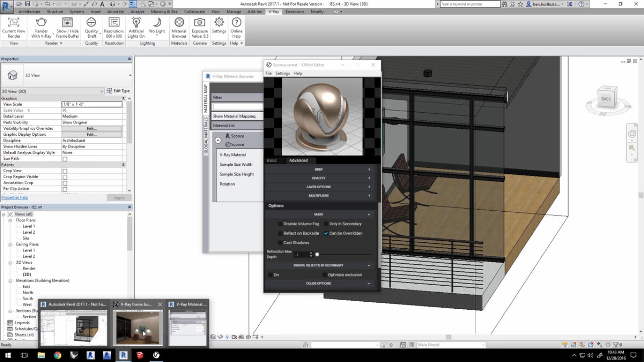
Task: Open the SketchUp icon in the taskbar
Action: click(140, 355)
